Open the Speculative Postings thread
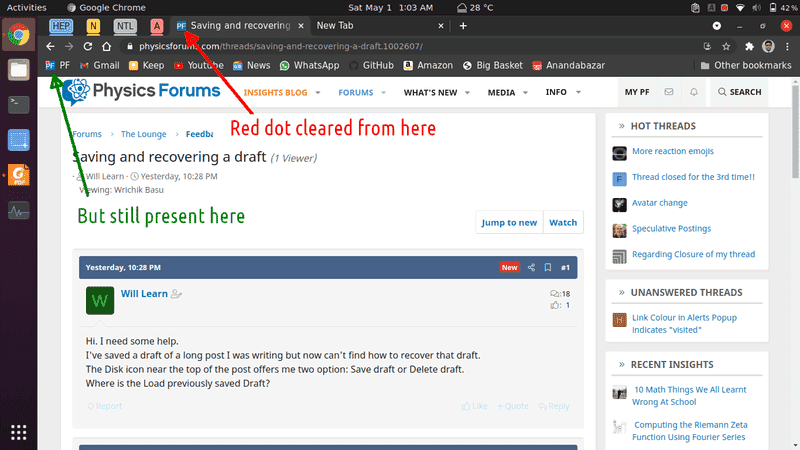 671,229
